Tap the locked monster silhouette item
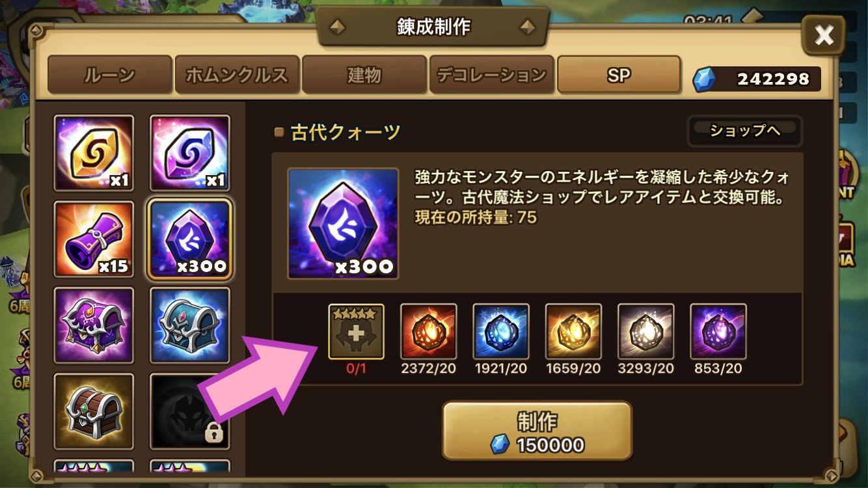 (x=190, y=411)
